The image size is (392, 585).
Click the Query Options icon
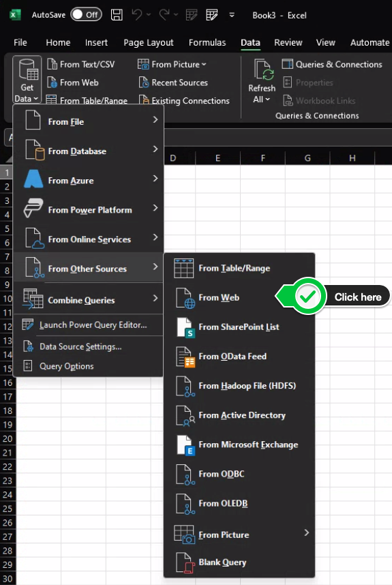point(27,365)
